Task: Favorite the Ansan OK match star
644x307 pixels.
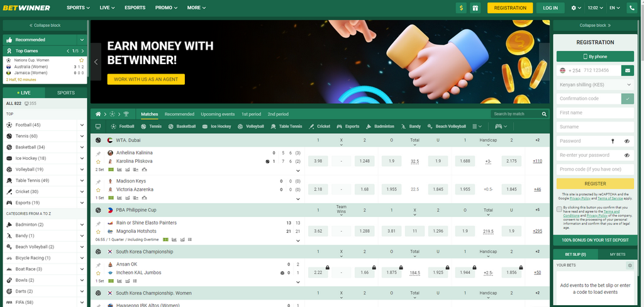Action: (x=98, y=273)
